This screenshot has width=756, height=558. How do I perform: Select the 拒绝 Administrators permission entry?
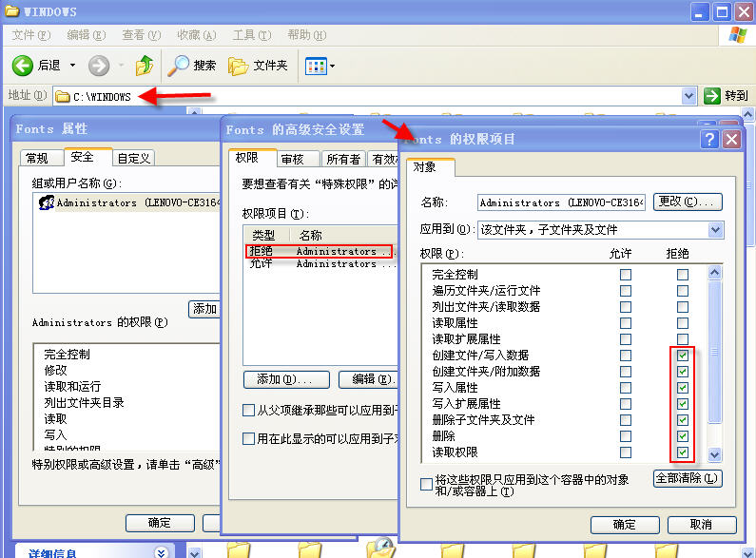pyautogui.click(x=320, y=251)
